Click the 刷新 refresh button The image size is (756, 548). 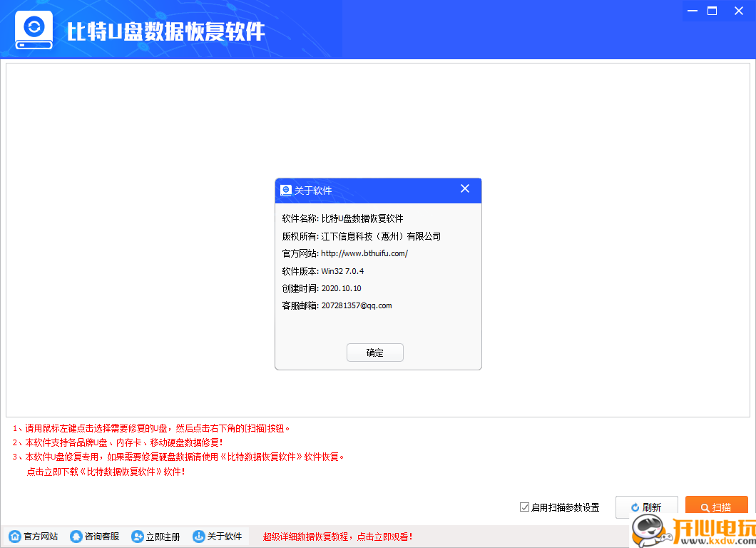click(647, 507)
